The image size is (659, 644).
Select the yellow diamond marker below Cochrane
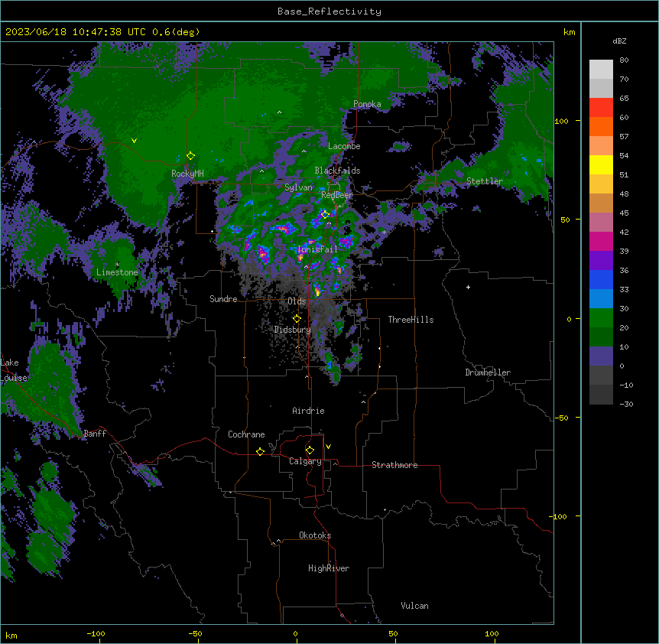260,451
